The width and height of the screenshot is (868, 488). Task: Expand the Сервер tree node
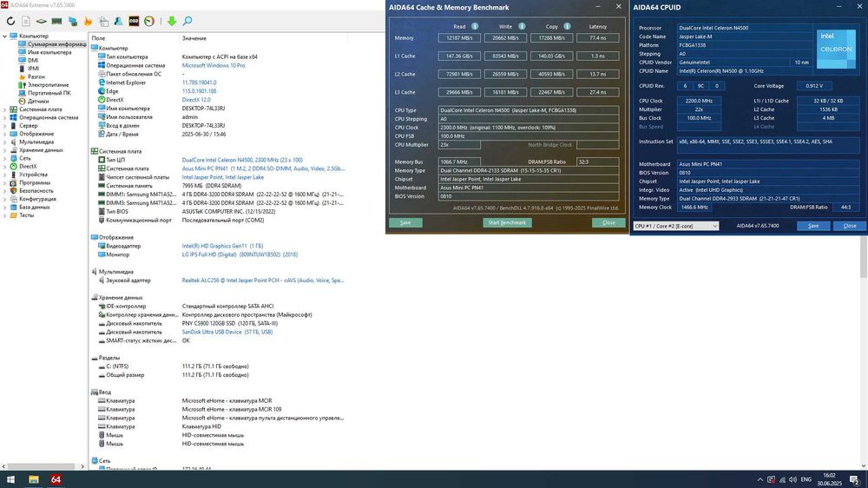pyautogui.click(x=5, y=126)
